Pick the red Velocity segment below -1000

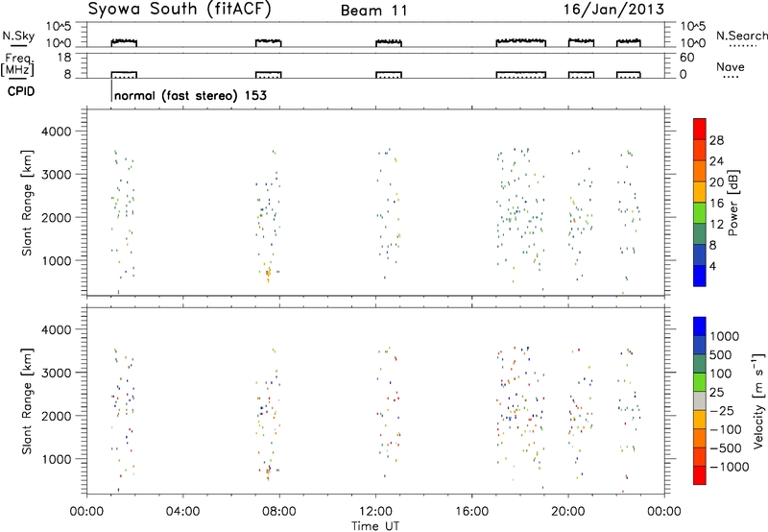[700, 475]
